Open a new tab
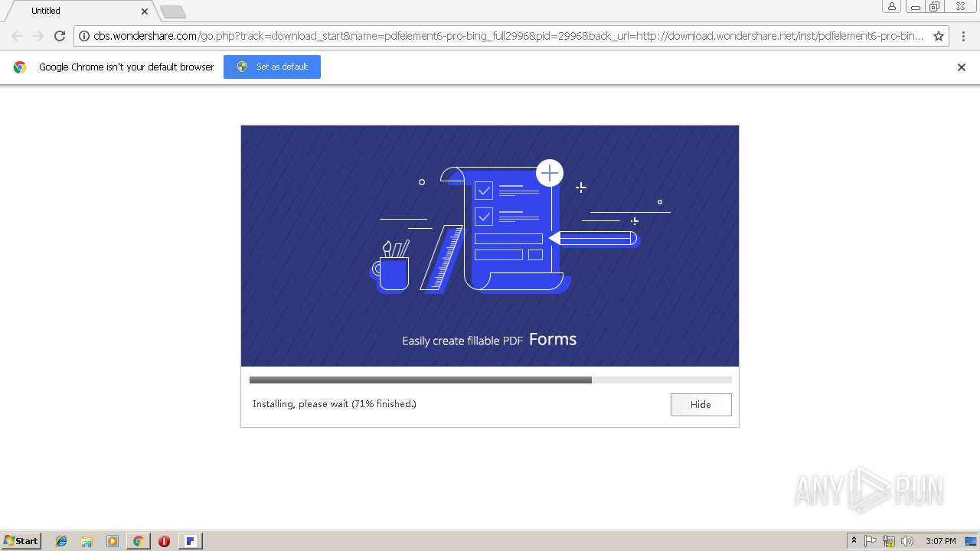The height and width of the screenshot is (551, 980). click(173, 11)
